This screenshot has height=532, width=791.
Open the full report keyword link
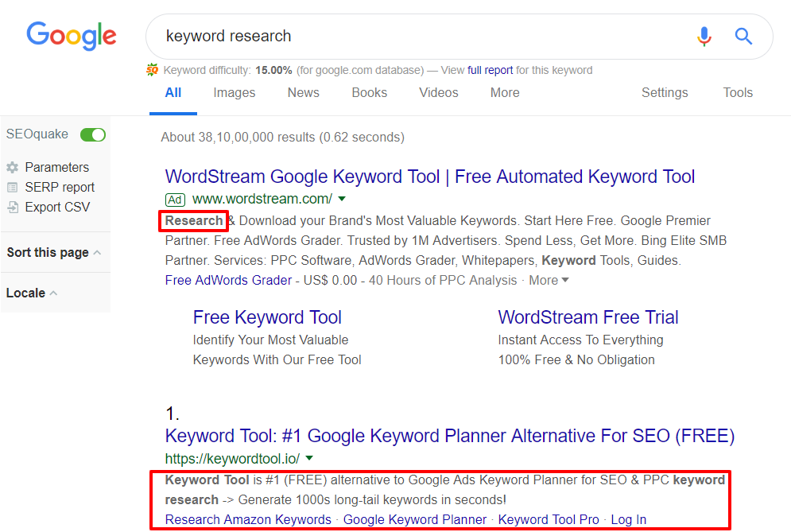[x=490, y=70]
